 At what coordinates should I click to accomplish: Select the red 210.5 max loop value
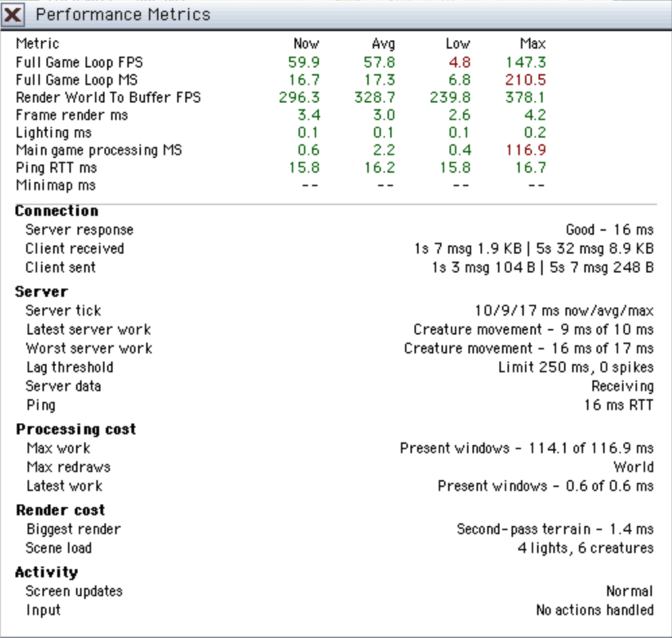click(526, 80)
